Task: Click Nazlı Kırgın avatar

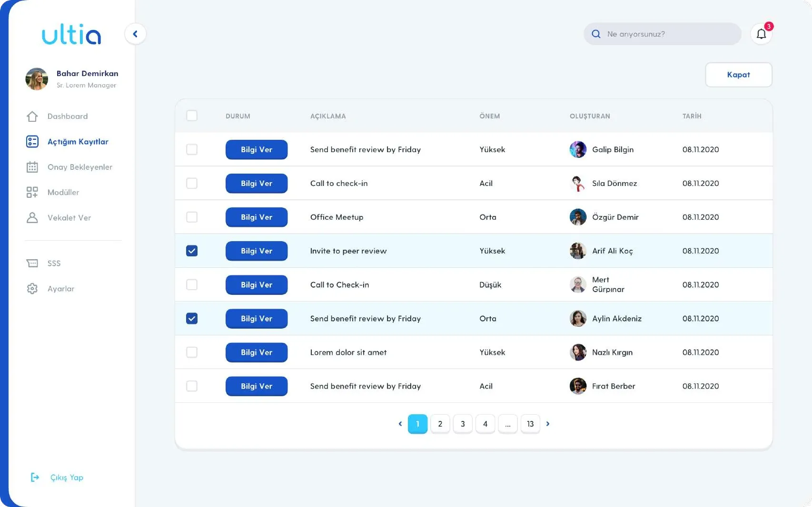Action: click(578, 352)
